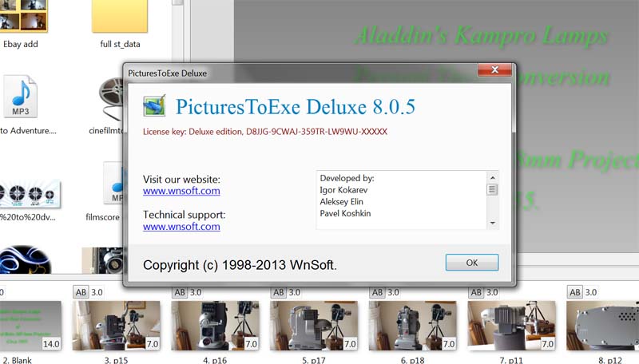
Task: Select the license key text
Action: point(265,132)
